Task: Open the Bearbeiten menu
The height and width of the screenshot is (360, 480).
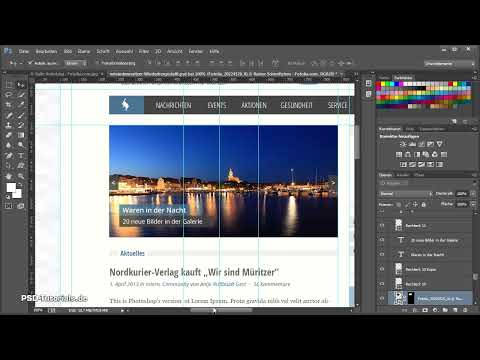Action: tap(46, 51)
